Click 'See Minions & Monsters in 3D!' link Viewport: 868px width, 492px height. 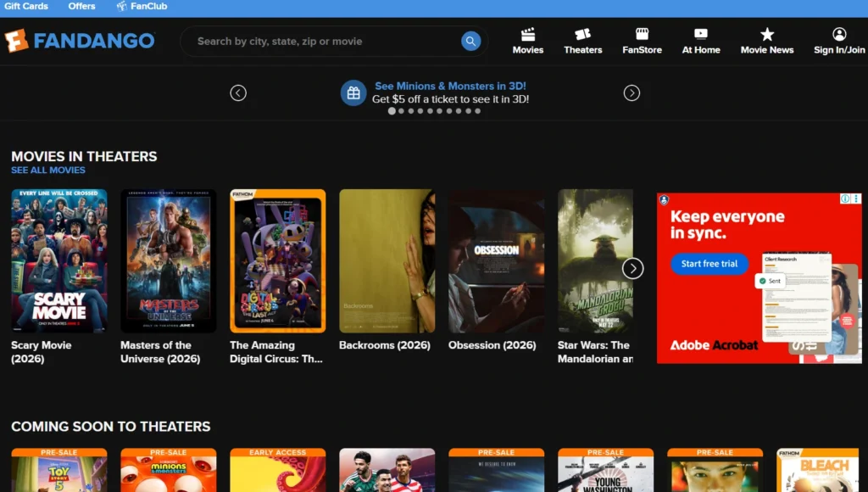pyautogui.click(x=450, y=86)
